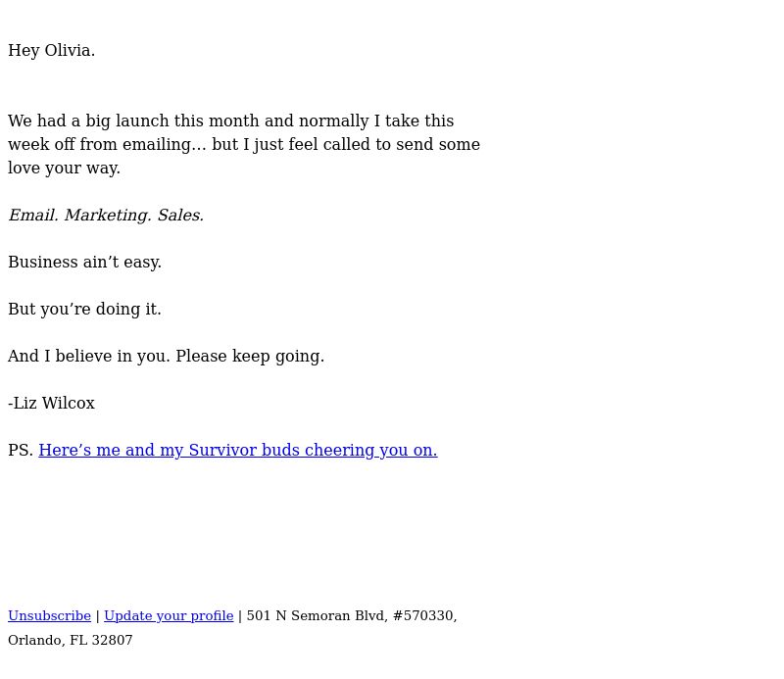Open the Survivor buds cheering link
Image resolution: width=784 pixels, height=679 pixels.
(x=238, y=450)
